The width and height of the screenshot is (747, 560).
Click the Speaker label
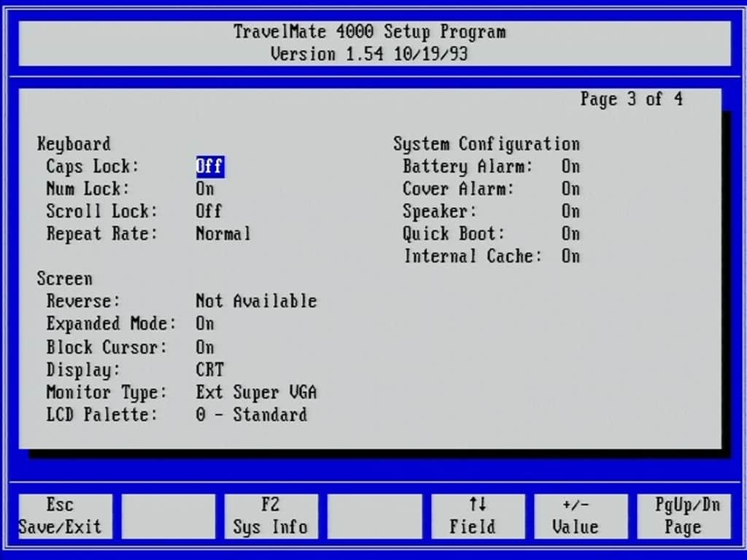(439, 211)
